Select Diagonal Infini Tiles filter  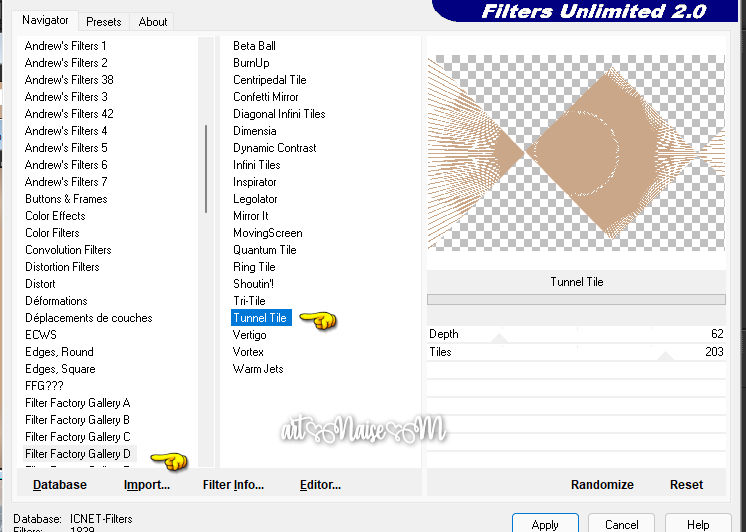[279, 114]
